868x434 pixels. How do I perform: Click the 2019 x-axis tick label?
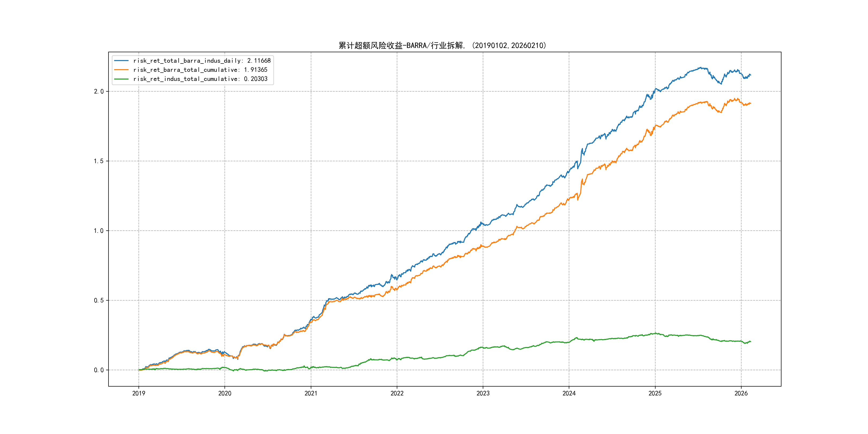tap(139, 393)
